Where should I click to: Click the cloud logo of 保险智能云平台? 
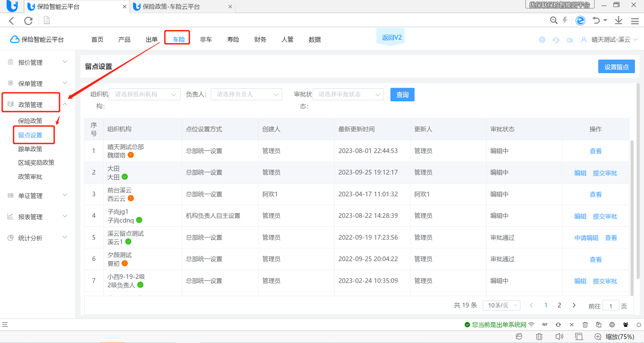point(14,39)
